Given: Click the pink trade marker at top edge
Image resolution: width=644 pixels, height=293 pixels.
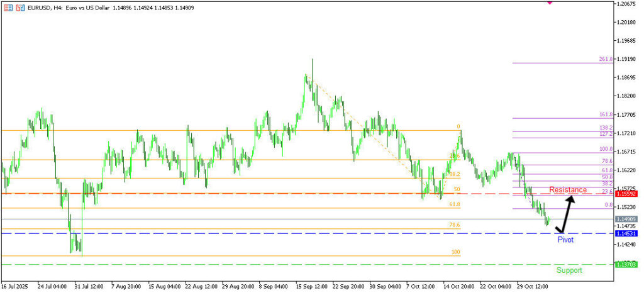Looking at the screenshot, I should click(550, 3).
